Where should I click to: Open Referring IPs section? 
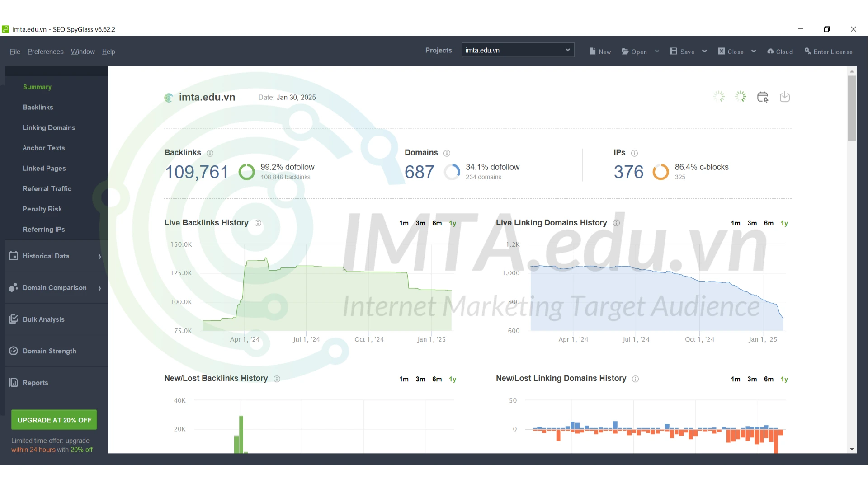44,229
